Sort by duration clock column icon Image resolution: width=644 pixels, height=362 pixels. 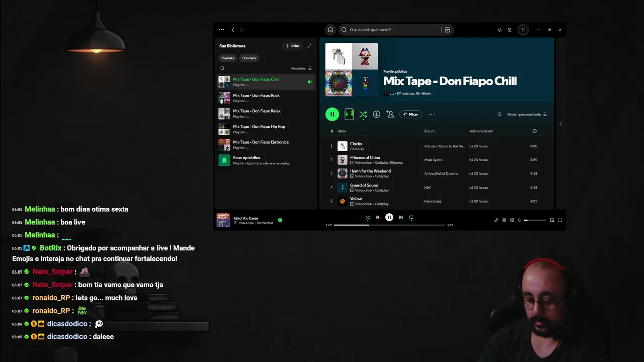(534, 131)
